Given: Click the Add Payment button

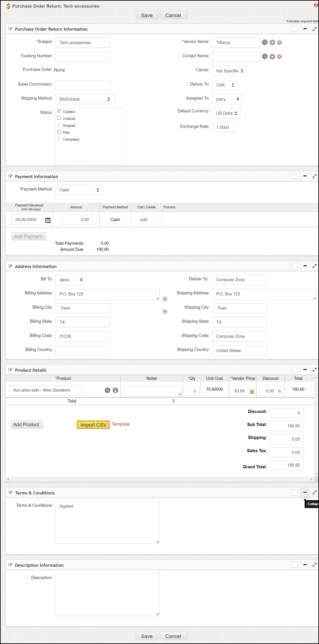Looking at the screenshot, I should 29,236.
